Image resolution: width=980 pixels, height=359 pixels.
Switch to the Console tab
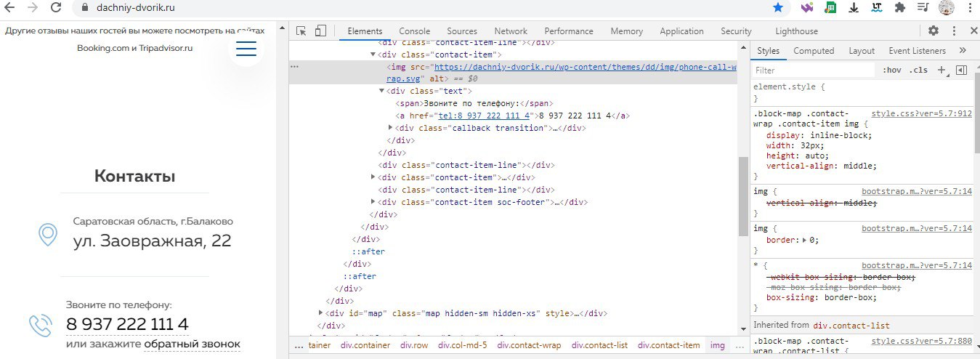point(414,31)
